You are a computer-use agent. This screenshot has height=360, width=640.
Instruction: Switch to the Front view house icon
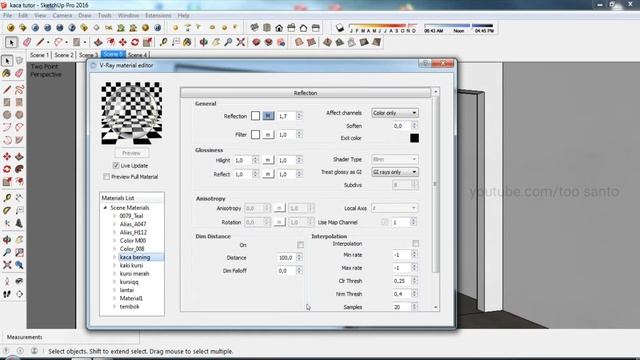(x=279, y=28)
